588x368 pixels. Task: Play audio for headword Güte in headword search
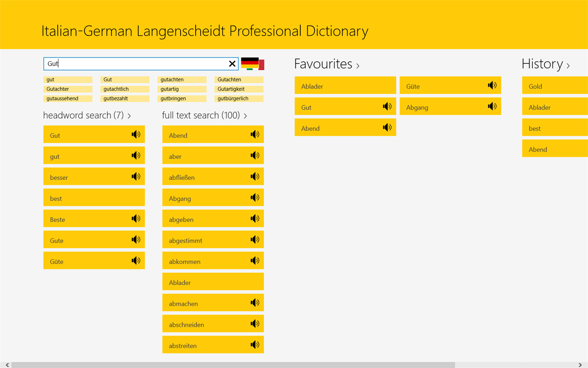tap(136, 260)
